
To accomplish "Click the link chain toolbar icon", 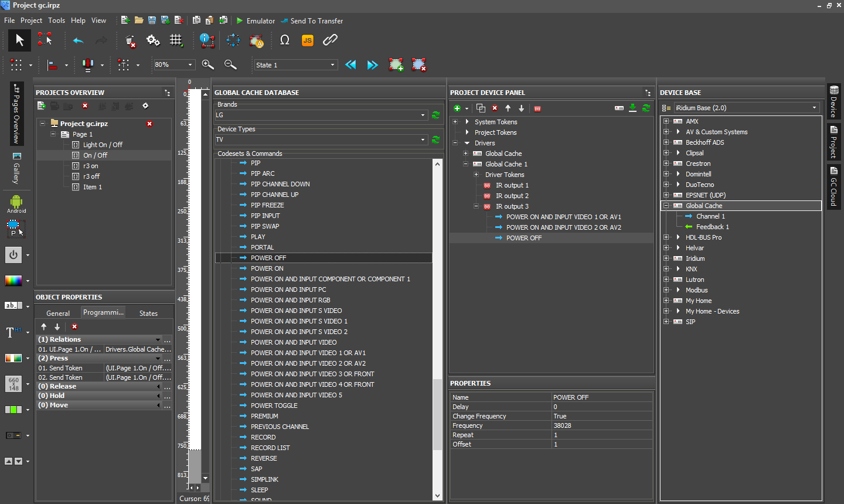I will (x=330, y=40).
